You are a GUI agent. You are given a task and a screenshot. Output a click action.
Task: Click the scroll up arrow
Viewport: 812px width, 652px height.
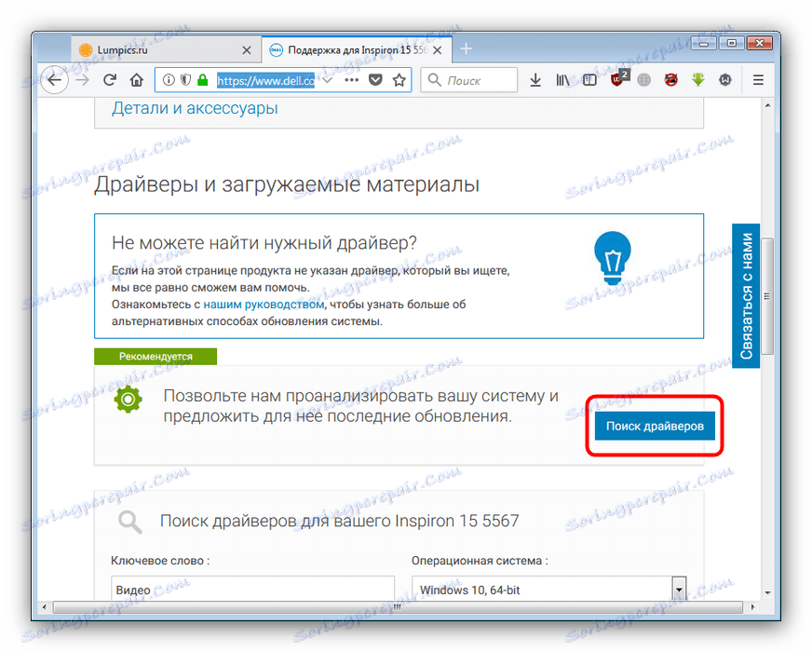767,105
